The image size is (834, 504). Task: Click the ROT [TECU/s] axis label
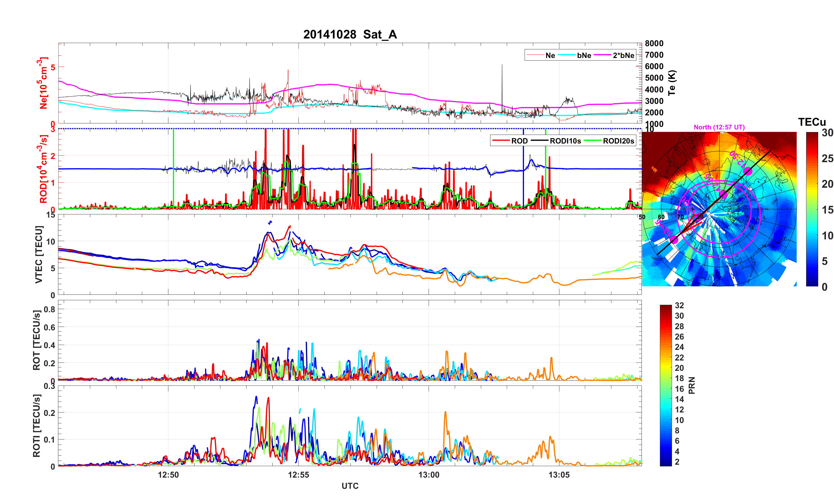pyautogui.click(x=36, y=340)
